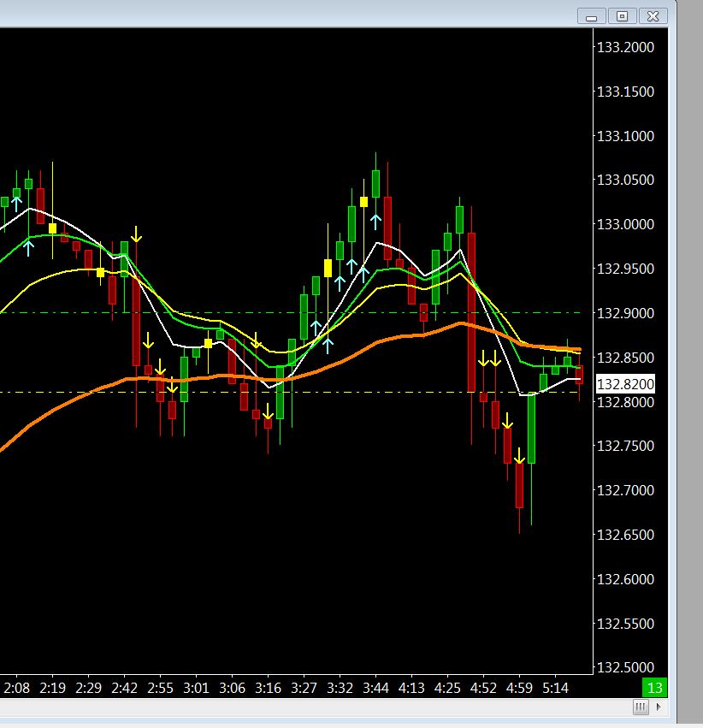Click price axis label 133.0000
This screenshot has width=703, height=728.
[x=625, y=224]
